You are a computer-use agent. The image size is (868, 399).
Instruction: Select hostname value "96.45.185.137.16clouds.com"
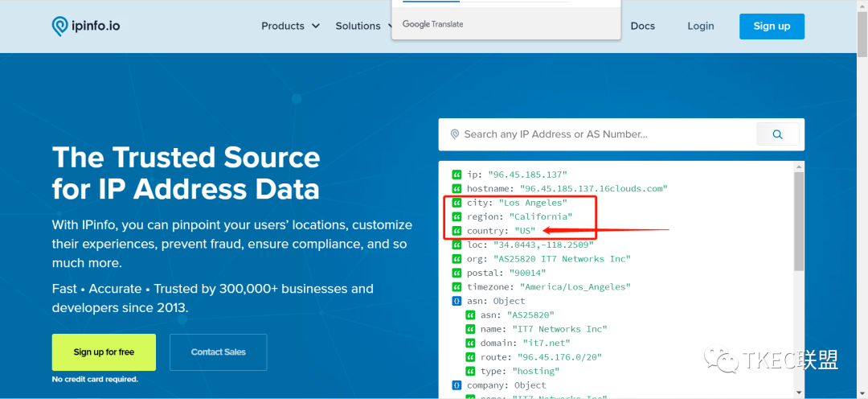click(x=593, y=188)
